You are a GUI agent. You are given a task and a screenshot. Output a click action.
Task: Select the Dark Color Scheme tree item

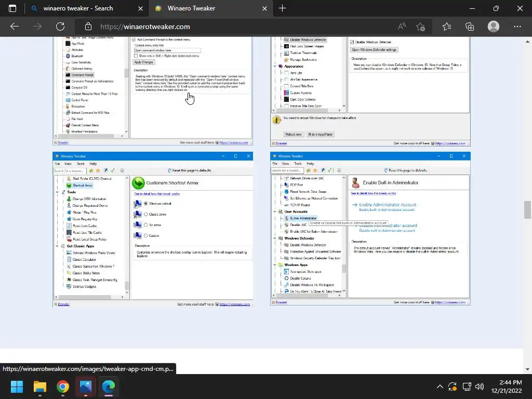pos(303,99)
